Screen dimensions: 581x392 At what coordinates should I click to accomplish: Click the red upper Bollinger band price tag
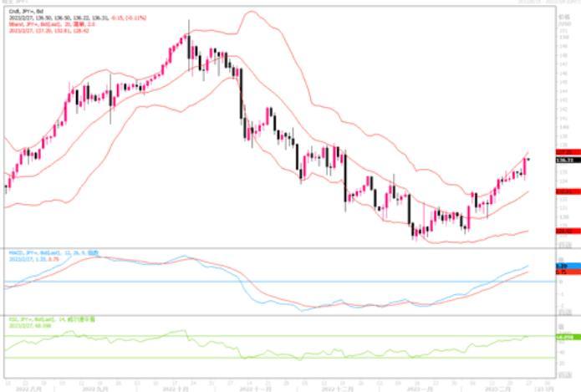(564, 151)
